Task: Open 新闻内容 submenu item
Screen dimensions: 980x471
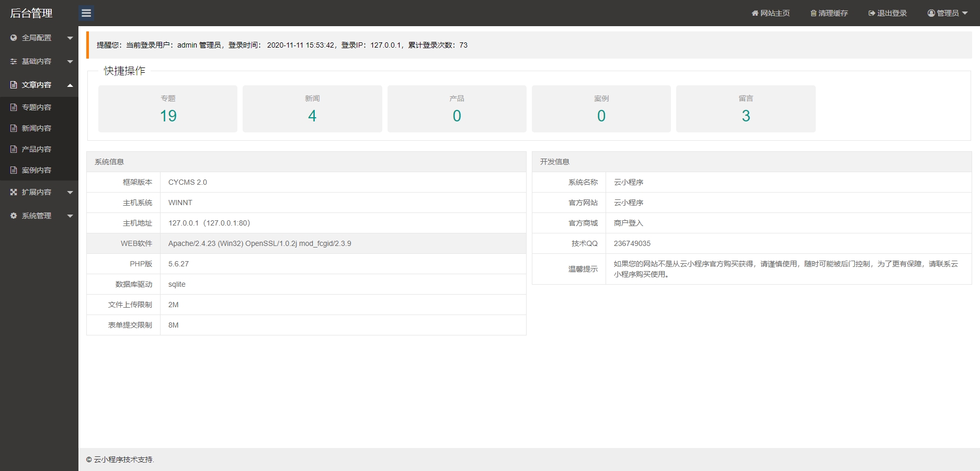Action: click(x=39, y=128)
